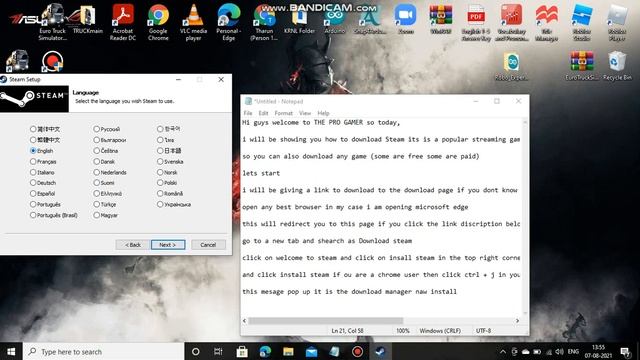Click the Cortana circle on the taskbar
Image resolution: width=640 pixels, height=360 pixels.
pyautogui.click(x=196, y=351)
